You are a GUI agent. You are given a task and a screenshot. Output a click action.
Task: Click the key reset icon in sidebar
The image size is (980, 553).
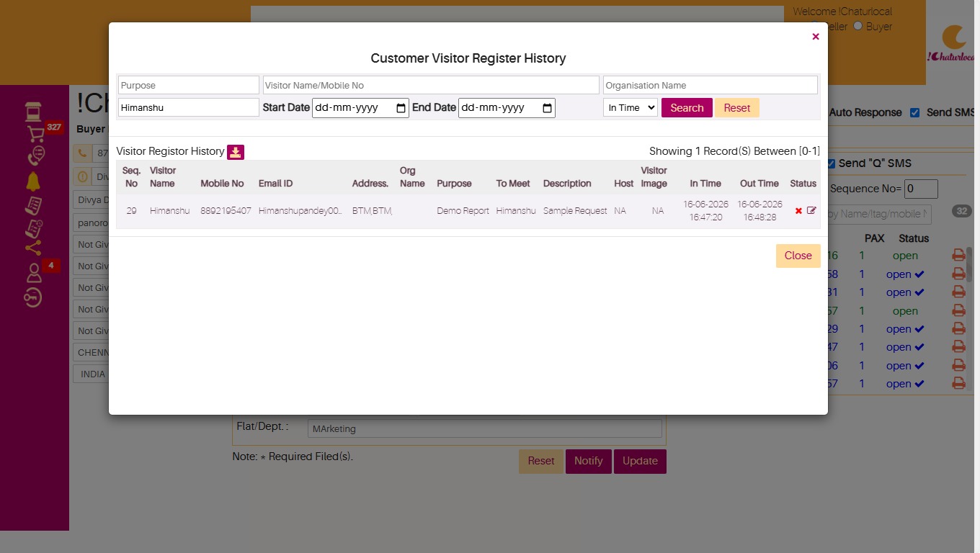[x=33, y=297]
